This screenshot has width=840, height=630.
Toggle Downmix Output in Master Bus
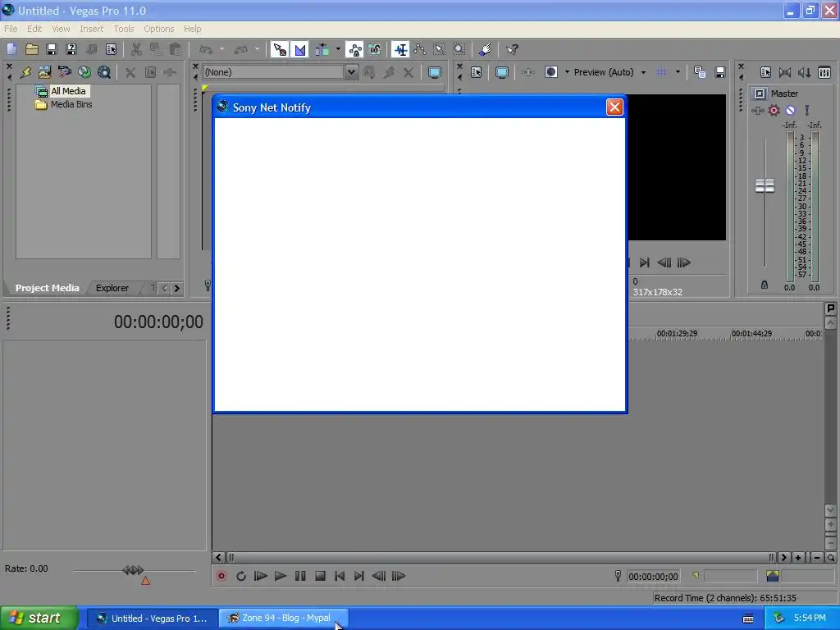pos(785,72)
